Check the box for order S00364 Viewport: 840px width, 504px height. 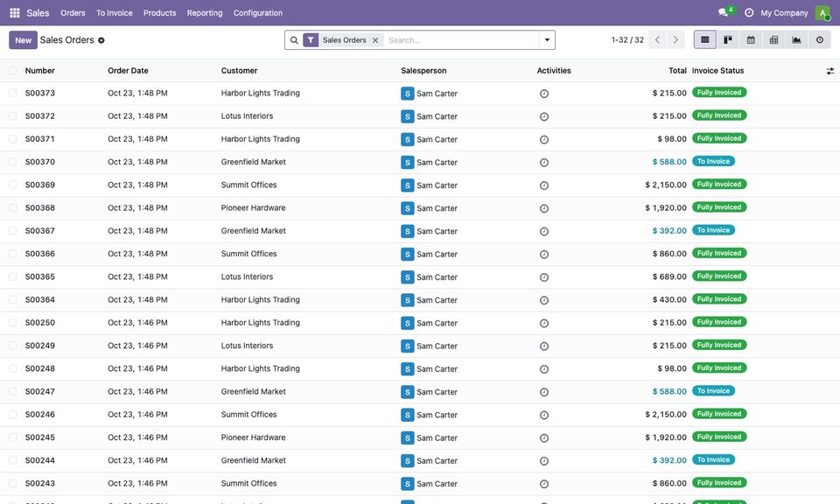pos(13,300)
